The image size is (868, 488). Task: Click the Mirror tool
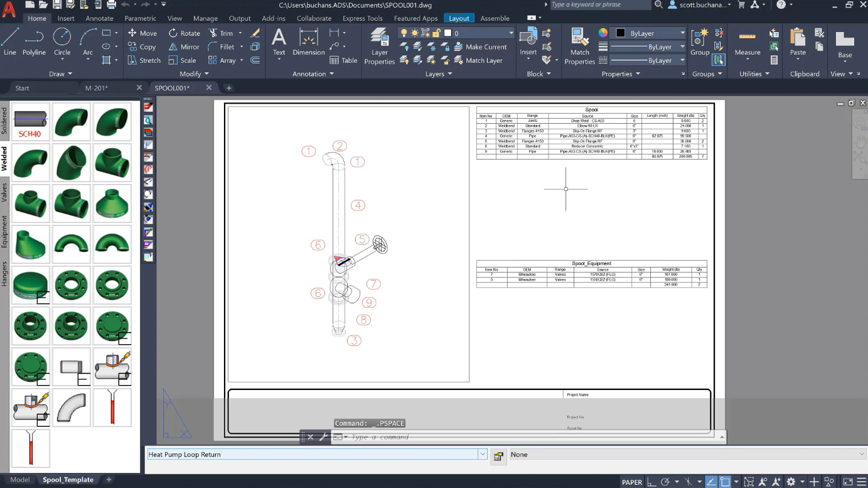click(x=183, y=46)
